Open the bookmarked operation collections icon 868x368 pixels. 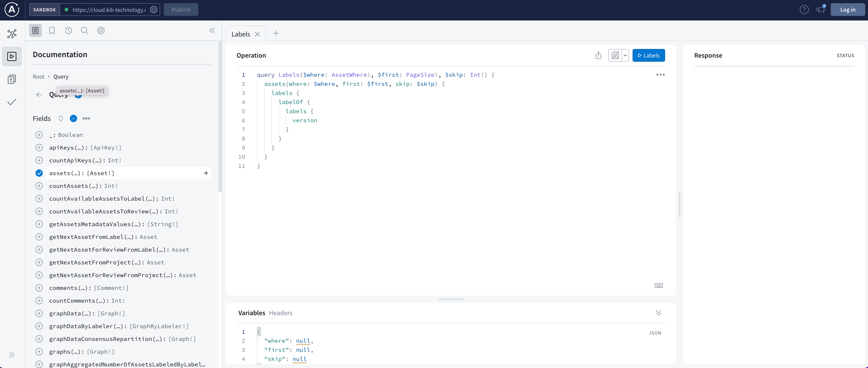point(52,31)
